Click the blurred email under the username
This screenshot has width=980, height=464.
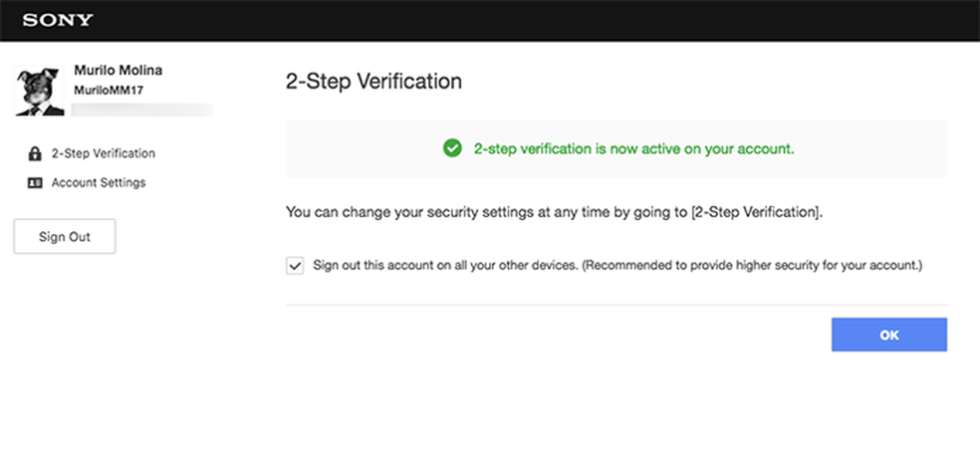click(x=143, y=109)
